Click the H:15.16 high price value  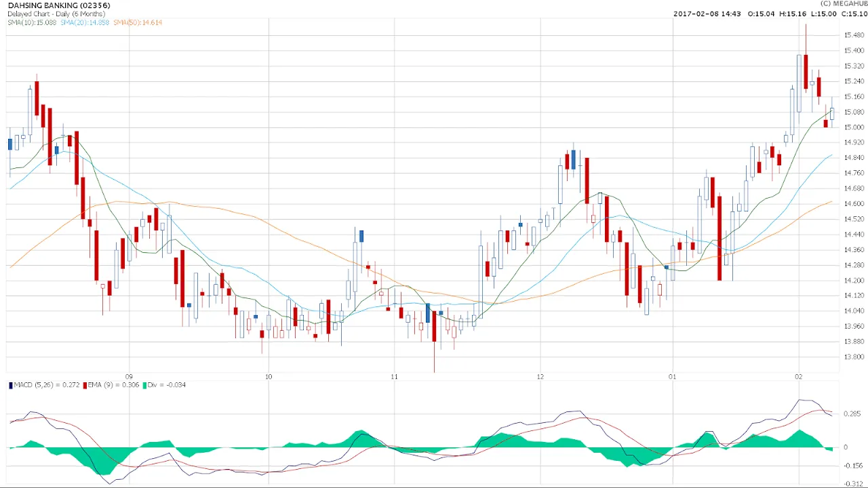pyautogui.click(x=793, y=14)
